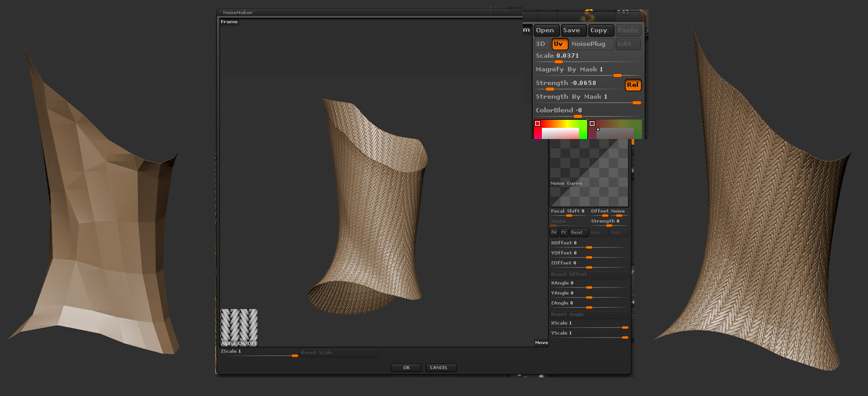The height and width of the screenshot is (396, 868).
Task: Click the Reset Offset button
Action: coord(589,274)
